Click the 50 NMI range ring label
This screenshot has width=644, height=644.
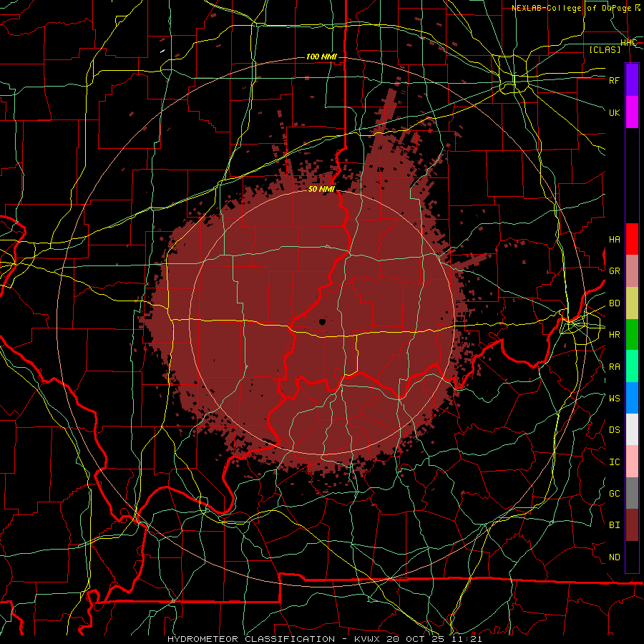321,189
